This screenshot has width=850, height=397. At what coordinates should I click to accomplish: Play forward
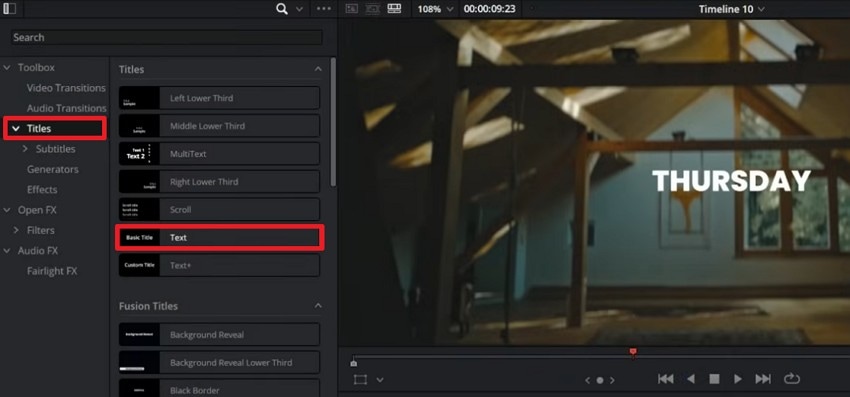point(738,379)
